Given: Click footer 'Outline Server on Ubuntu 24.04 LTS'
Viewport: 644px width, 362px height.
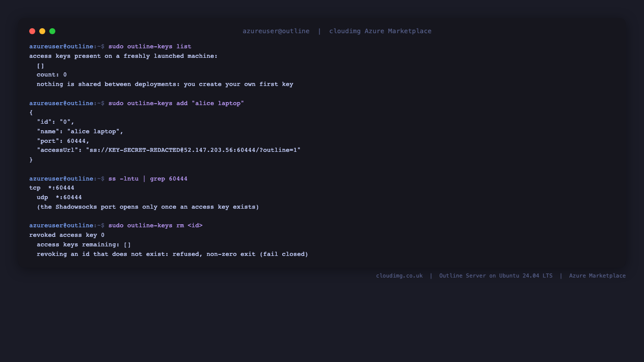Looking at the screenshot, I should point(496,276).
